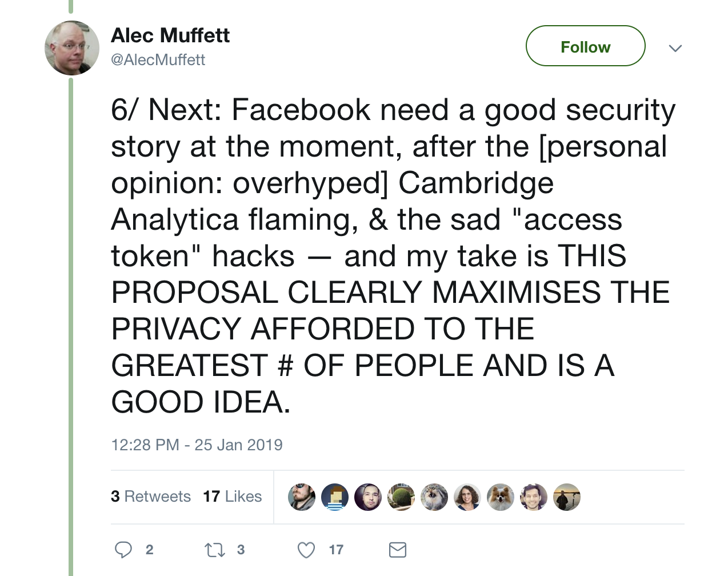Screen dimensions: 728x576
Task: Click the reply speech bubble icon
Action: (123, 550)
